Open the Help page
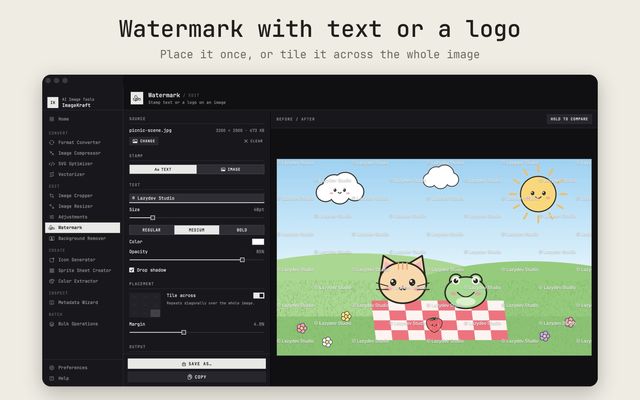The width and height of the screenshot is (640, 400). pos(82,378)
